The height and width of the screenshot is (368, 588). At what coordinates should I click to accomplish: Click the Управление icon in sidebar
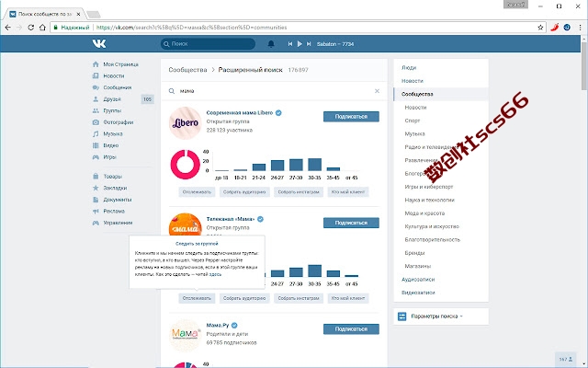click(96, 223)
